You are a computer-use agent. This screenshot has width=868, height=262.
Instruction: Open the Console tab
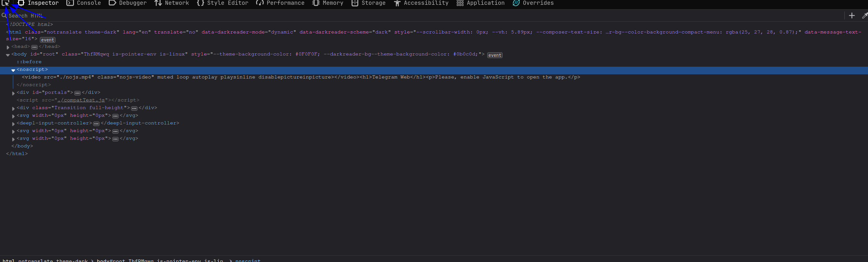tap(84, 3)
